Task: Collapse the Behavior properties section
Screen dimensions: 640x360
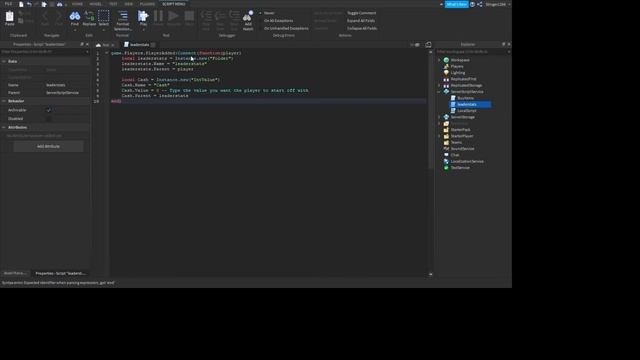Action: [4, 101]
